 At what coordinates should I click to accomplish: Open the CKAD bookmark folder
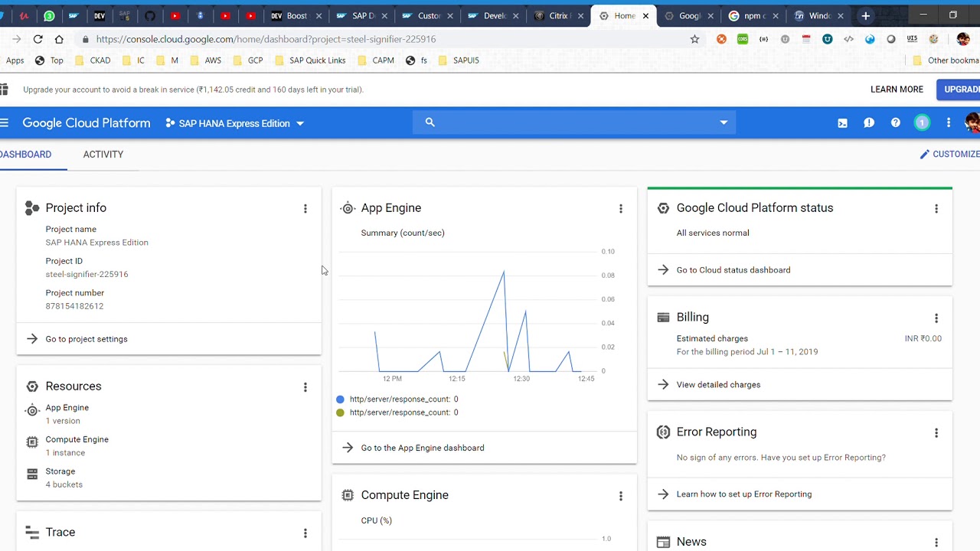pos(93,60)
